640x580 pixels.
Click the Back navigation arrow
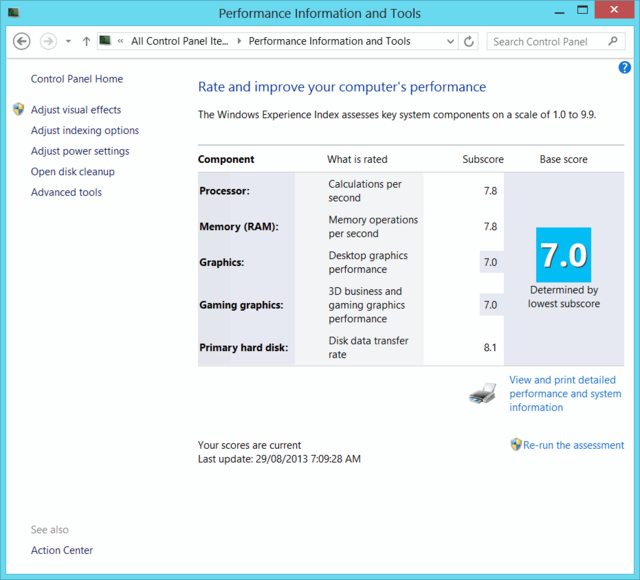[x=22, y=41]
